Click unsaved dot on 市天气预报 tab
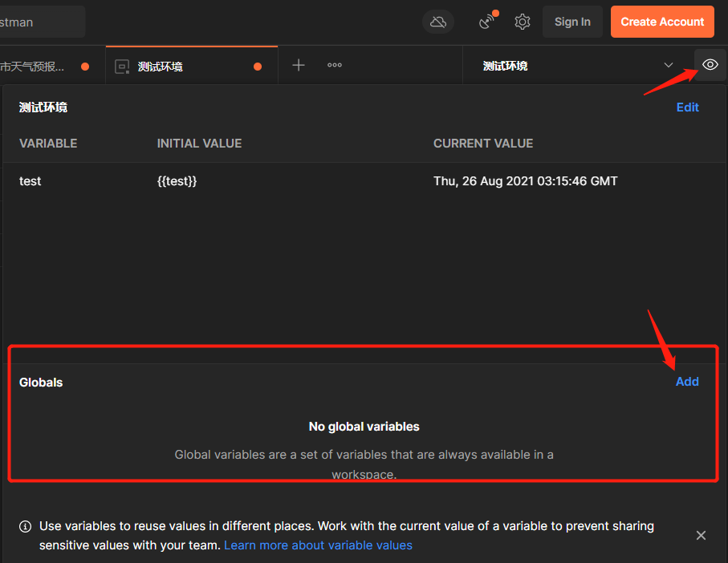This screenshot has height=563, width=728. (x=85, y=67)
